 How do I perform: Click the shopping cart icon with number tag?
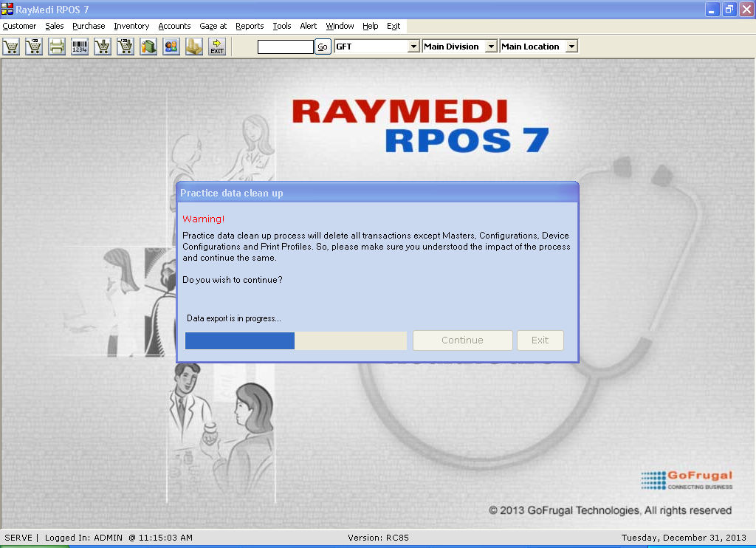pyautogui.click(x=34, y=47)
